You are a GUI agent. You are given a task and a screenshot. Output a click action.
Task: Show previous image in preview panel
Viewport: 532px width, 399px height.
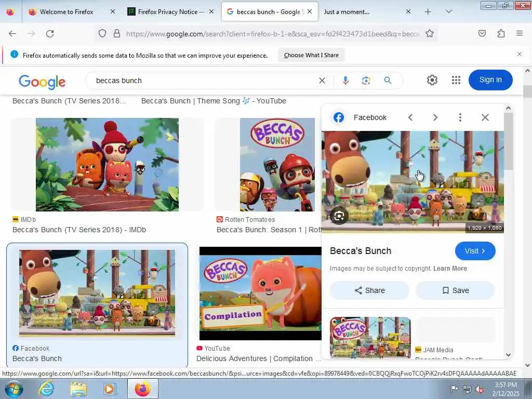click(410, 117)
